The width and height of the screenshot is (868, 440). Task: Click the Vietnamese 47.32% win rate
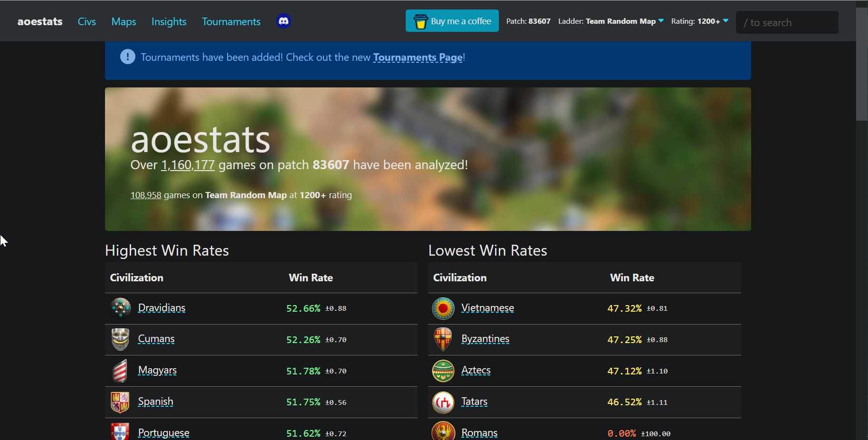pyautogui.click(x=624, y=308)
